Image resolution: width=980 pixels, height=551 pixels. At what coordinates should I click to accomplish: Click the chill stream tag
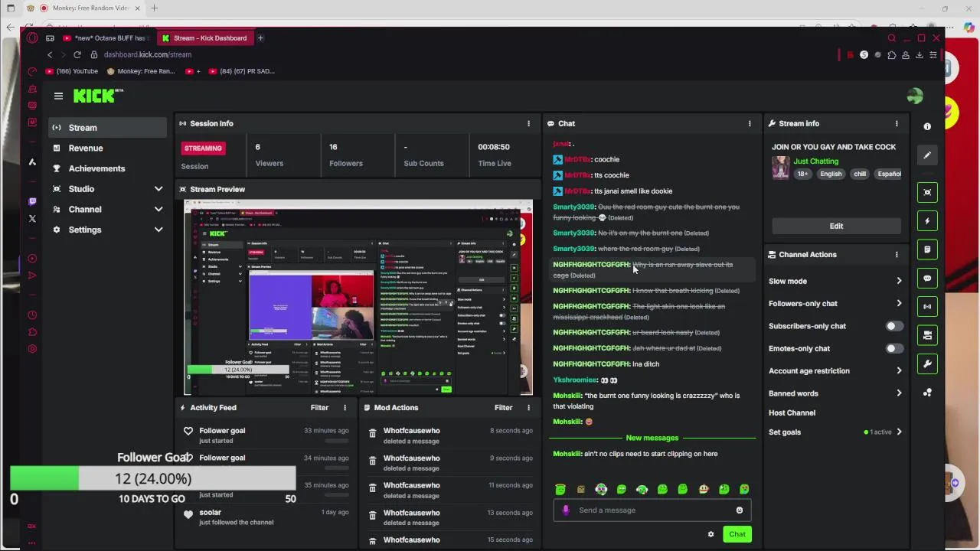coord(860,174)
